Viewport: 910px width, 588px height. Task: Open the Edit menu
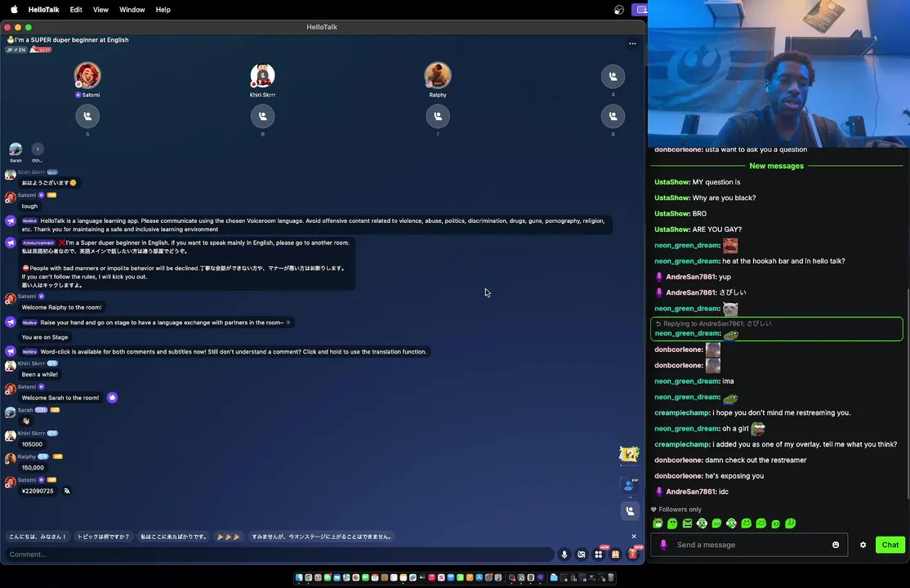[76, 9]
